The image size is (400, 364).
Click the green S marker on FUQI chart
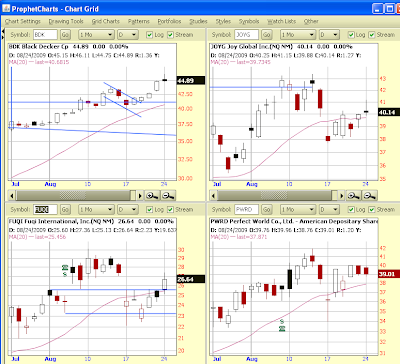coord(65,274)
